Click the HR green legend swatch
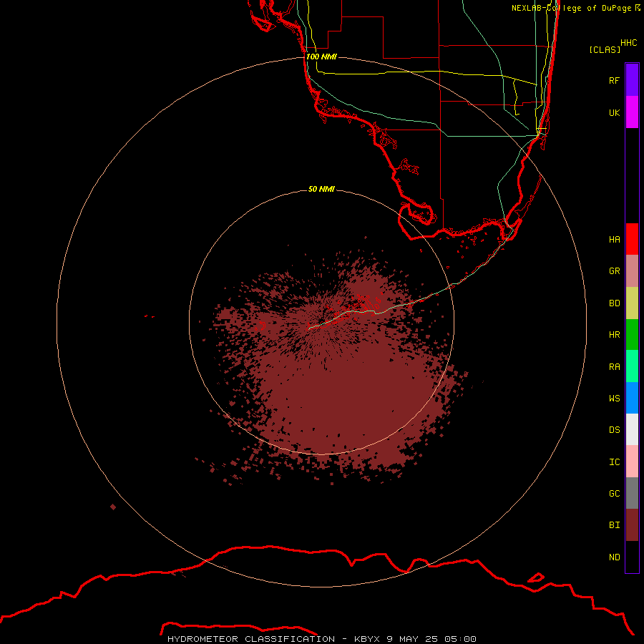Screen dimensions: 644x644 pyautogui.click(x=632, y=335)
